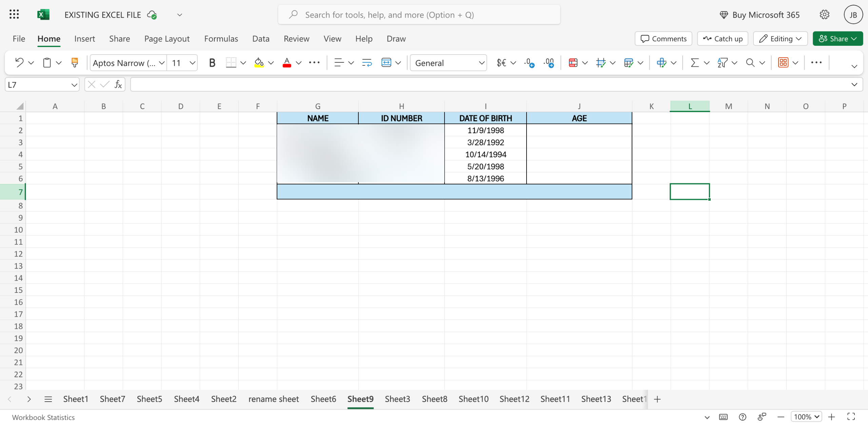Click the Catch up button
This screenshot has width=868, height=423.
(x=723, y=39)
